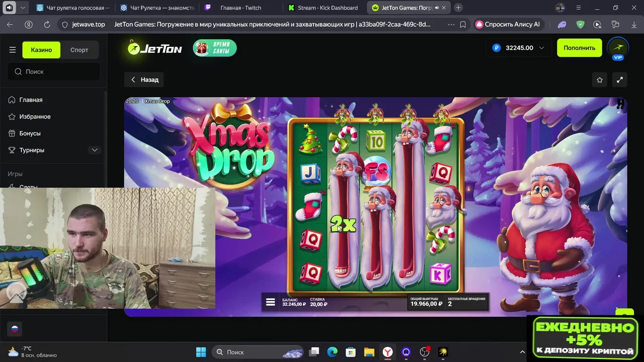Show hidden system tray icons
Image resolution: width=644 pixels, height=362 pixels.
tap(522, 352)
